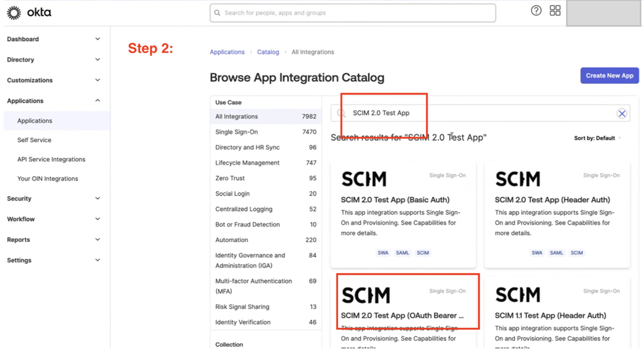Select Applications submenu item
The width and height of the screenshot is (644, 362).
(57, 121)
